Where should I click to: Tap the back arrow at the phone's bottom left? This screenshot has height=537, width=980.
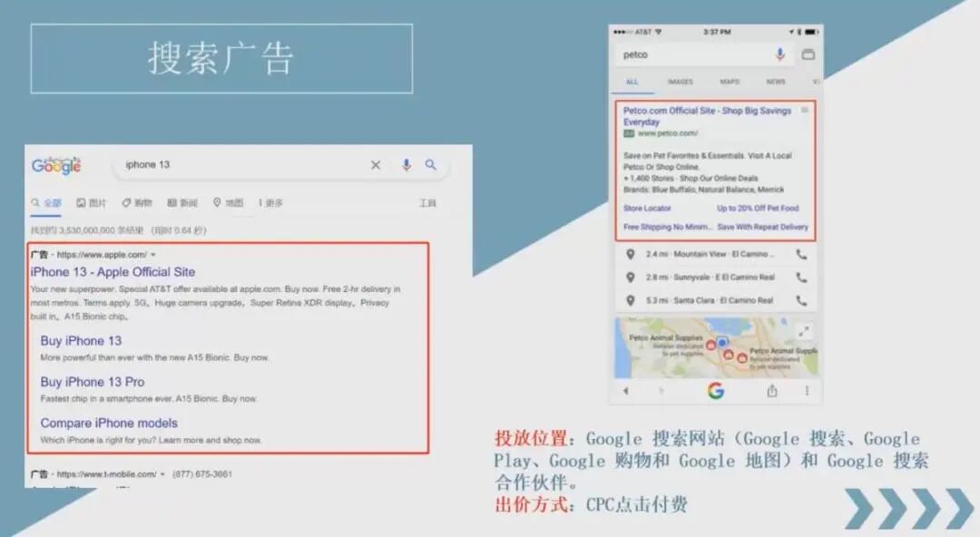(x=626, y=391)
